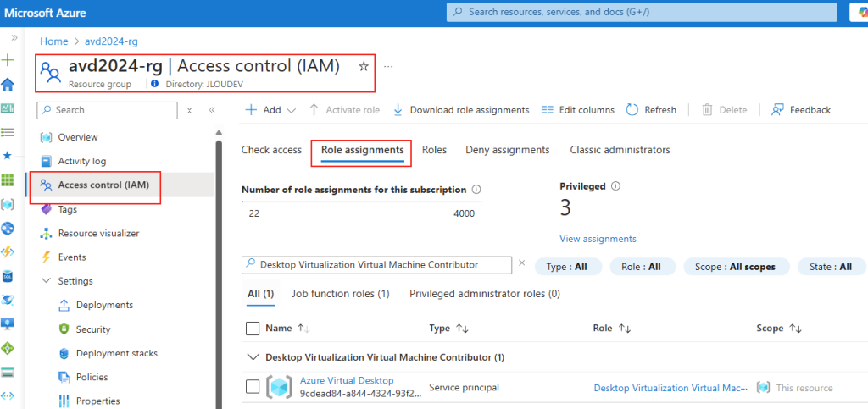
Task: Click info icon next to Privileged
Action: point(615,186)
